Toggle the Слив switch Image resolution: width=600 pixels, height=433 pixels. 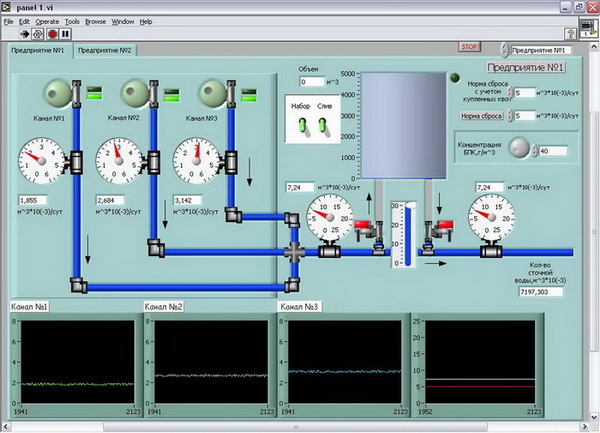click(x=323, y=126)
